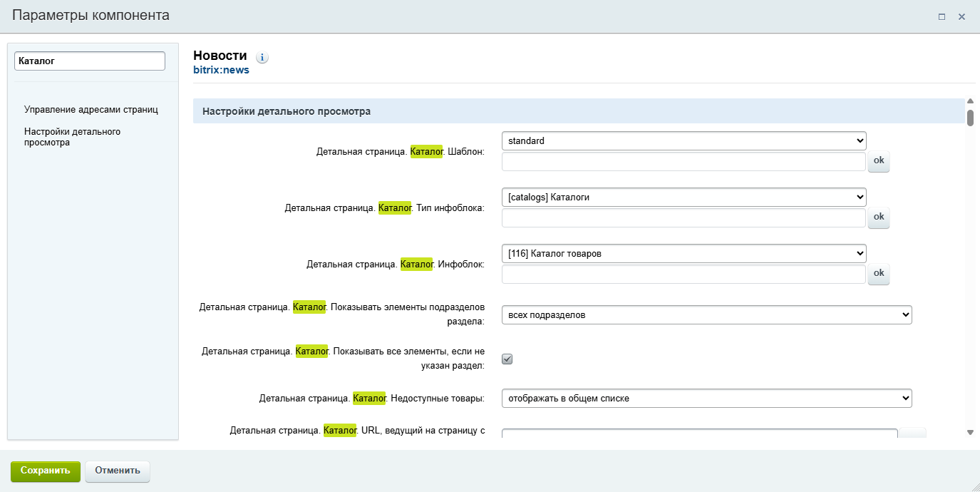
Task: Toggle "Показывать все элементы" checkbox
Action: coord(507,359)
